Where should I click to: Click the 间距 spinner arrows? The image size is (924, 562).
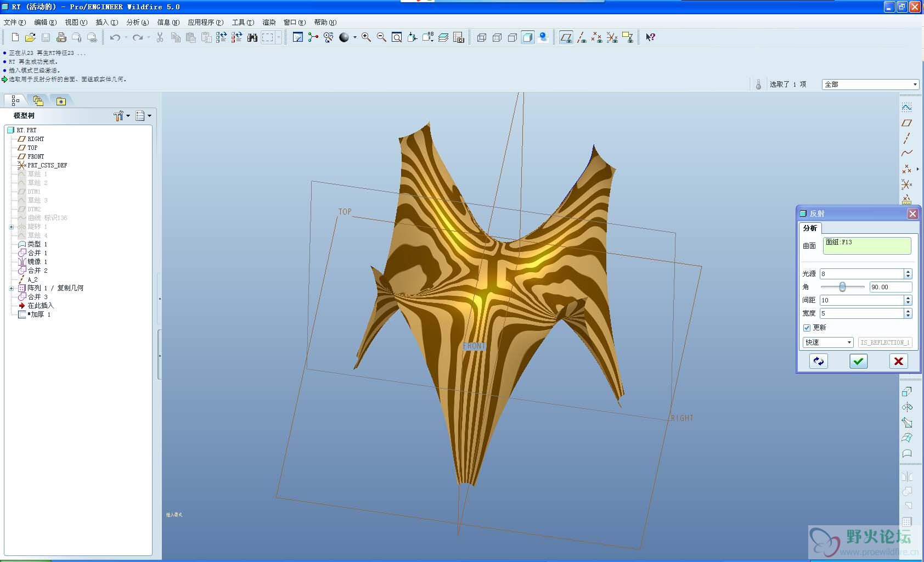[908, 300]
